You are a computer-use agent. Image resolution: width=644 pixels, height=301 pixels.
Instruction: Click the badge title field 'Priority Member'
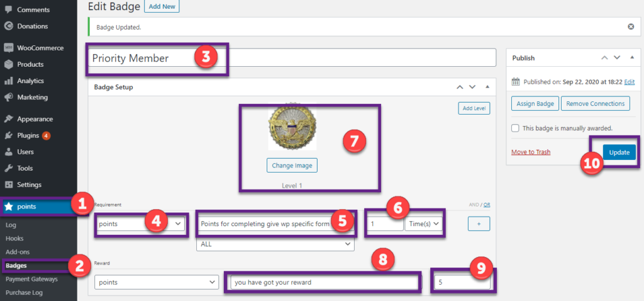pyautogui.click(x=157, y=58)
